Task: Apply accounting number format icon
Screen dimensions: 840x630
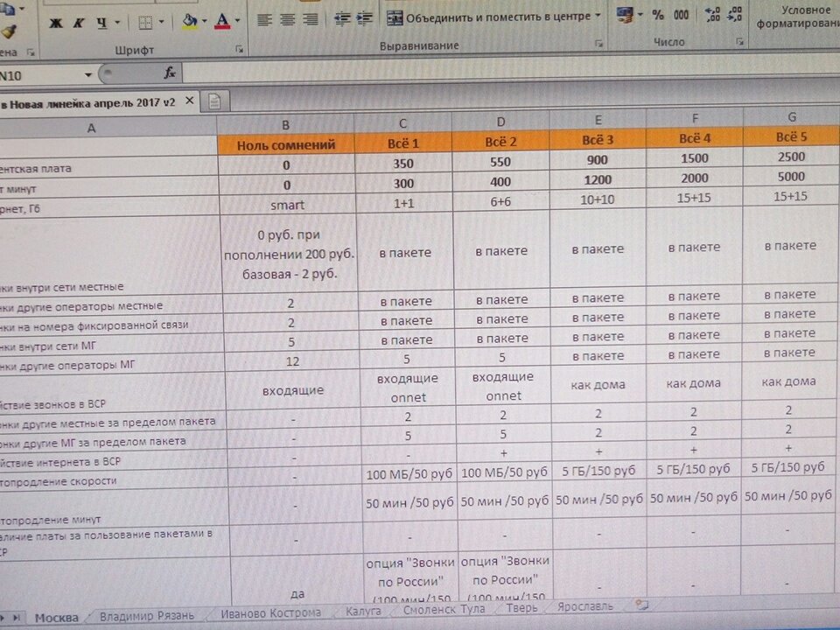Action: tap(625, 15)
